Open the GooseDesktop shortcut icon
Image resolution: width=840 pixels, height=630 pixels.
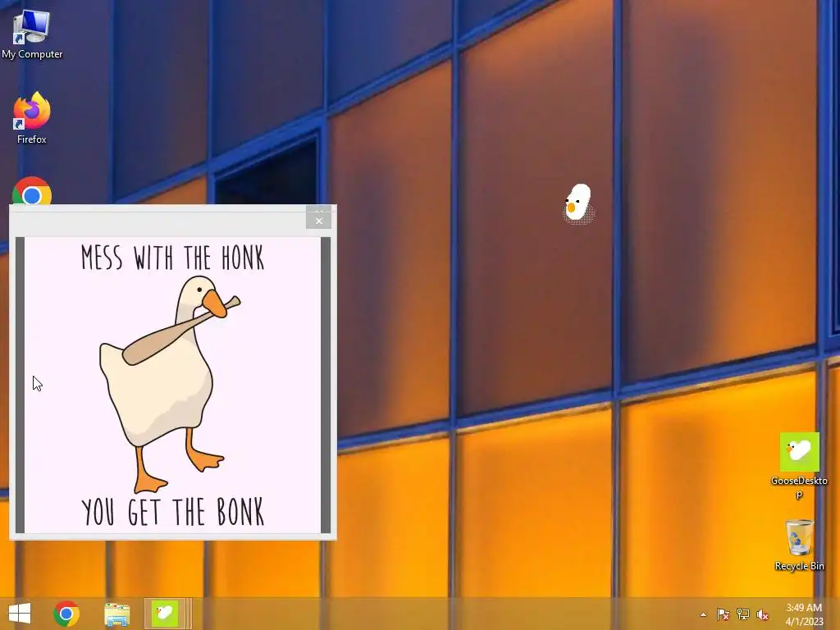point(799,465)
